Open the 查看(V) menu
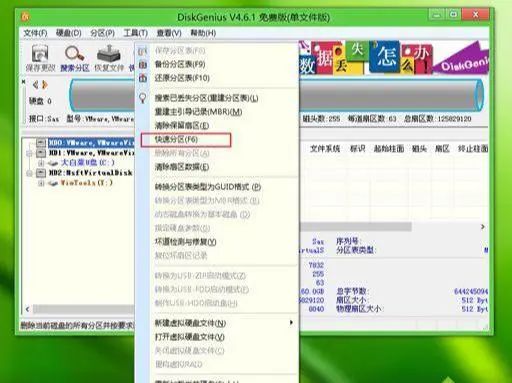This screenshot has width=512, height=383. click(x=169, y=33)
